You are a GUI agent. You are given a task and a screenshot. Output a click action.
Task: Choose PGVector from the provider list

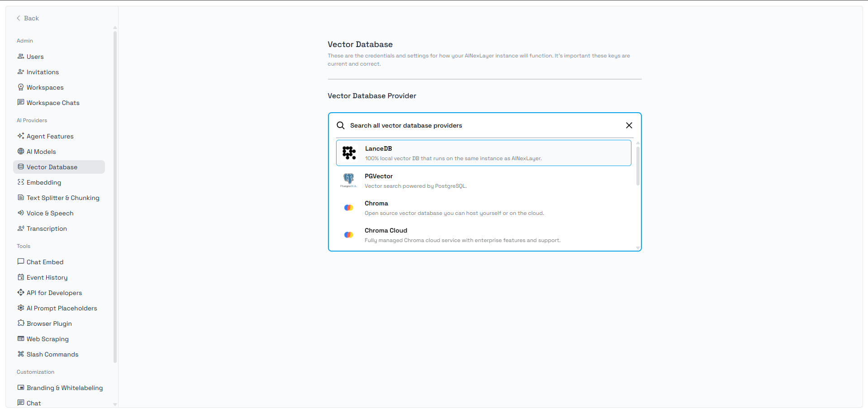[x=483, y=181]
